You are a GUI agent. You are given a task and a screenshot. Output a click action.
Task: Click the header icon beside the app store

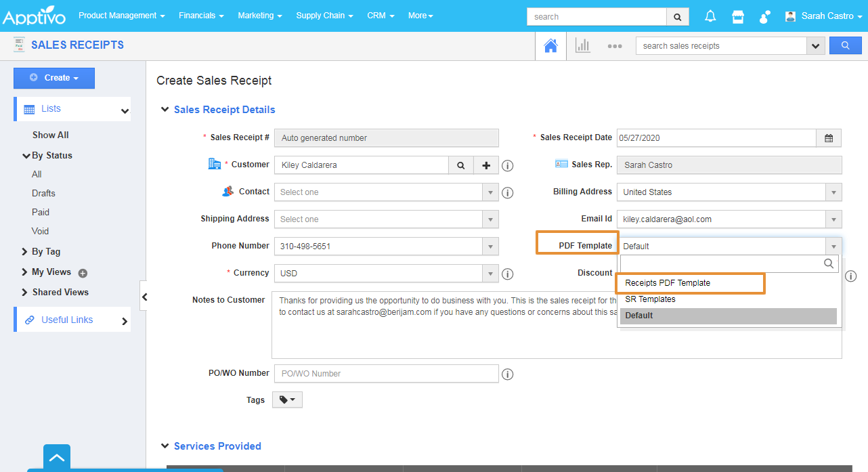point(765,16)
